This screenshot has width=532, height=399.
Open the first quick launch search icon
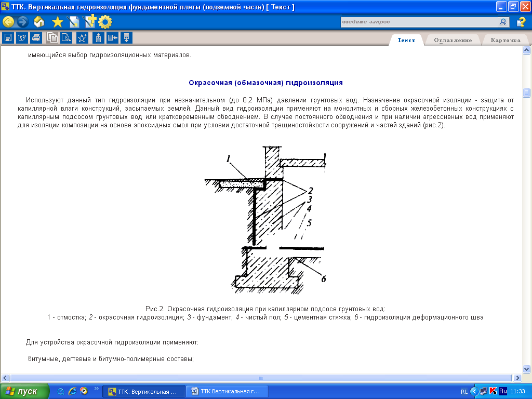(60, 392)
